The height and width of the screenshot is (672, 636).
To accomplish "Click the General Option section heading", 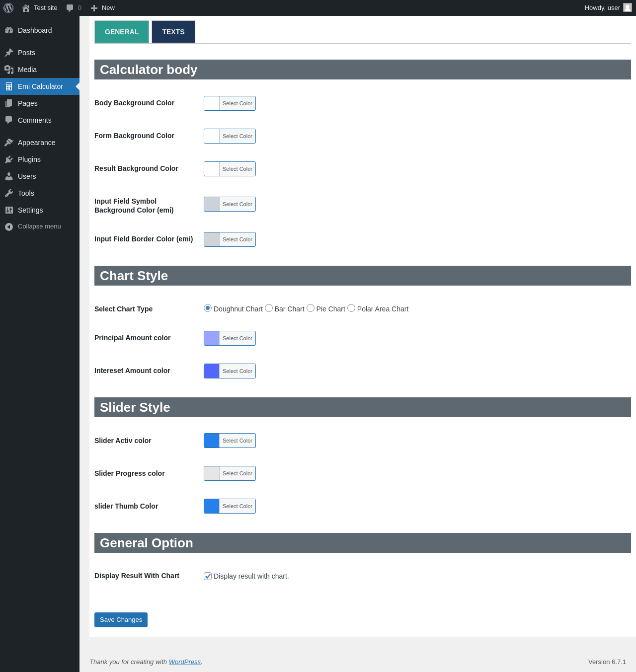I will click(x=363, y=543).
